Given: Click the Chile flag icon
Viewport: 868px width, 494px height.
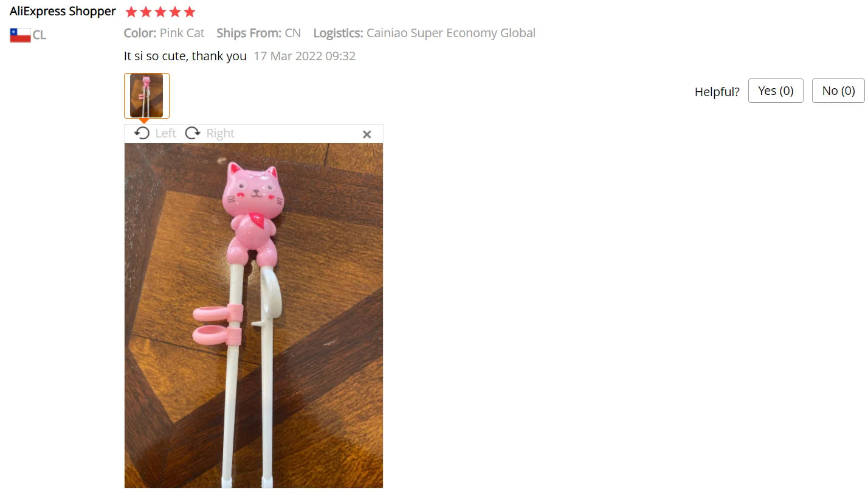Looking at the screenshot, I should [20, 35].
